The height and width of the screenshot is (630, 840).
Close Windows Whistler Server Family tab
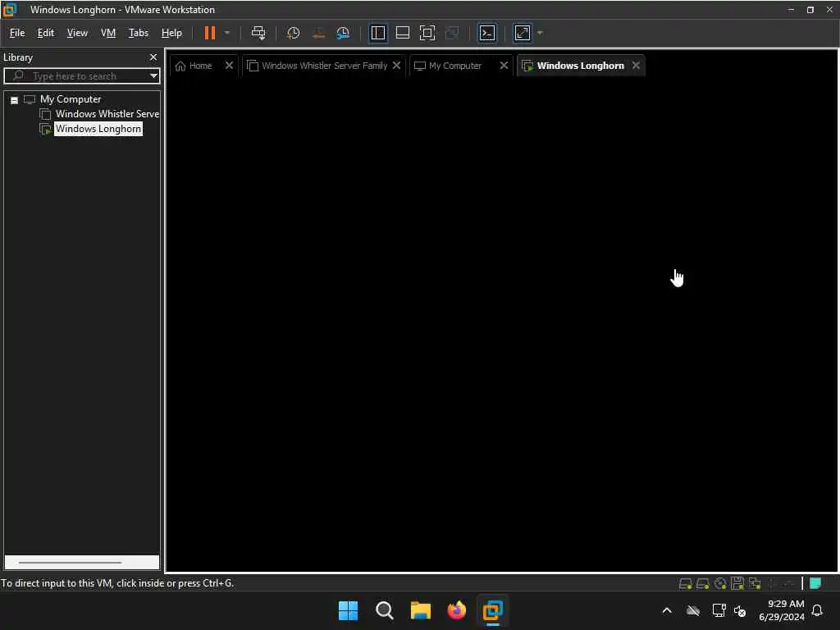click(396, 66)
